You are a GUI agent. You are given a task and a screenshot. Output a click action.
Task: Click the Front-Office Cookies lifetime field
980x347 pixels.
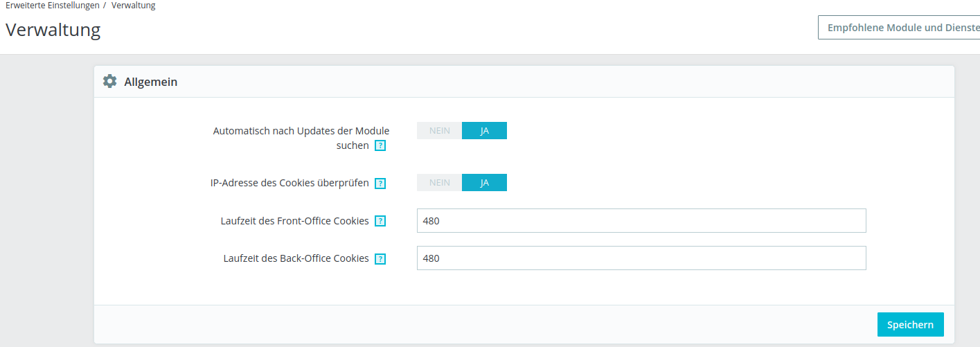(641, 221)
